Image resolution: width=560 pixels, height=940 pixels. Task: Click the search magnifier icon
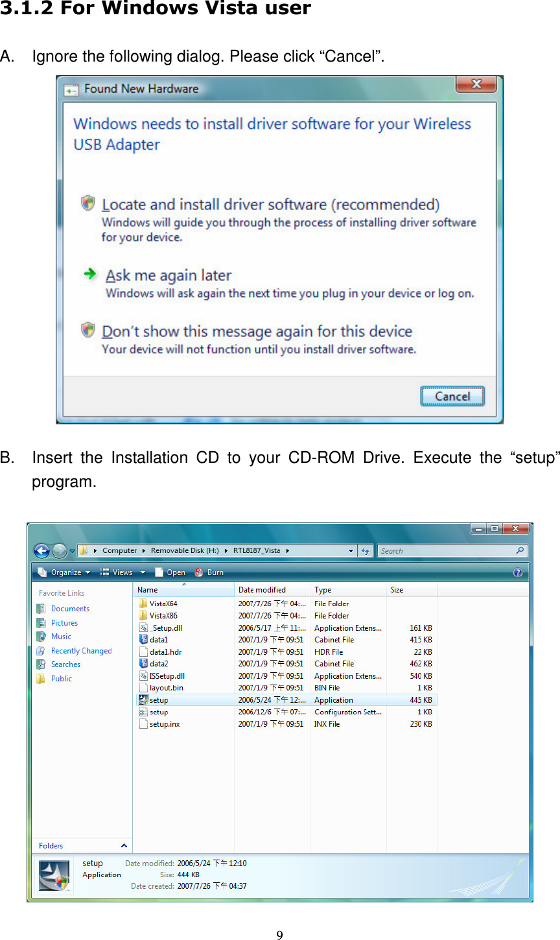tap(519, 550)
